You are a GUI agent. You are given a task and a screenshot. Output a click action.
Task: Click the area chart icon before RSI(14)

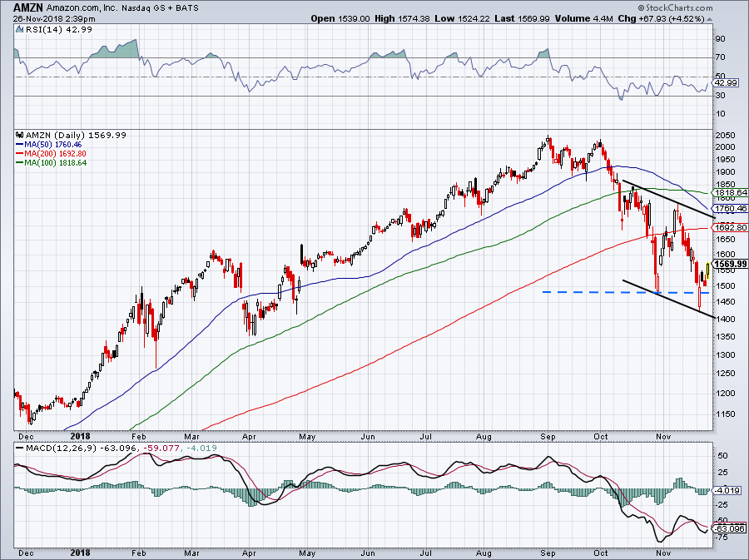tap(20, 29)
